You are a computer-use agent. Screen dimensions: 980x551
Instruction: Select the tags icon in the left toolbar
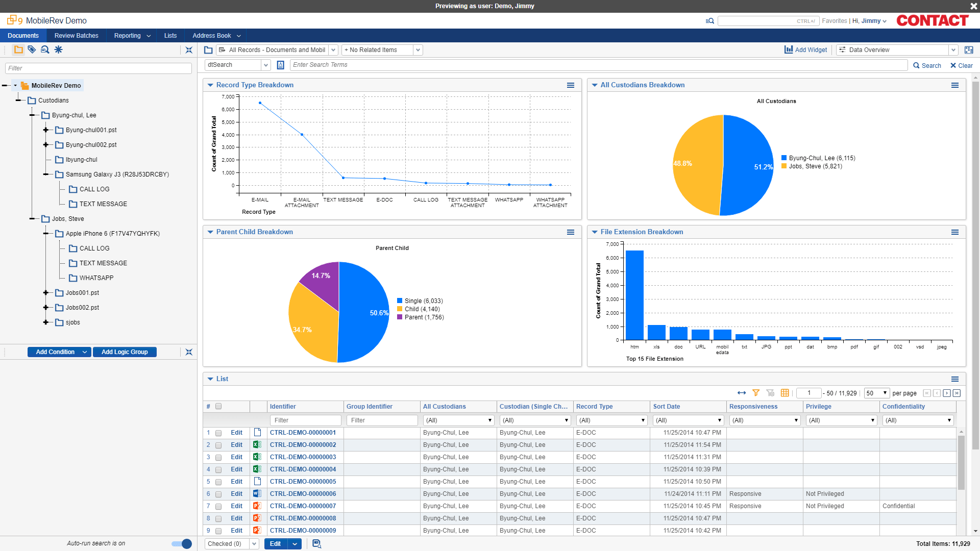(x=32, y=49)
